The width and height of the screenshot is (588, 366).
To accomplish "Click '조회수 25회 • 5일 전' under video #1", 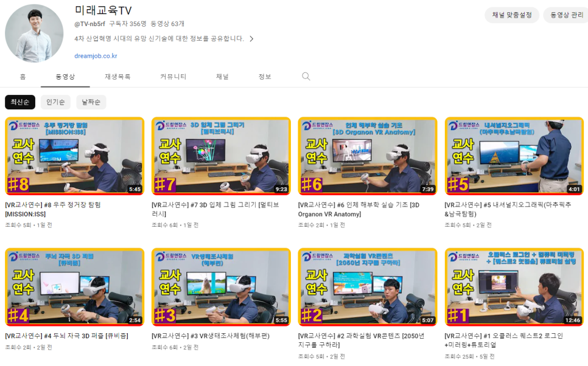I will pos(469,356).
